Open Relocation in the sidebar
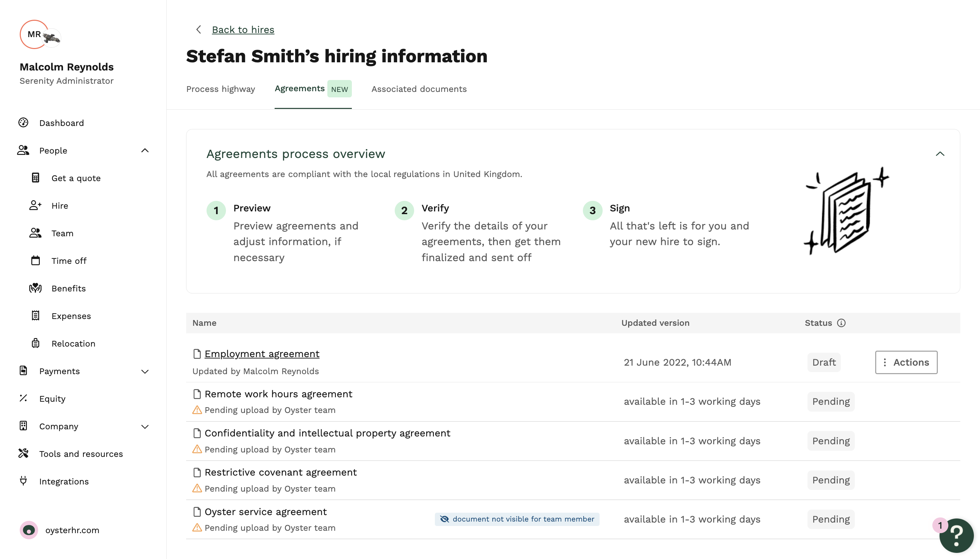 (x=73, y=344)
